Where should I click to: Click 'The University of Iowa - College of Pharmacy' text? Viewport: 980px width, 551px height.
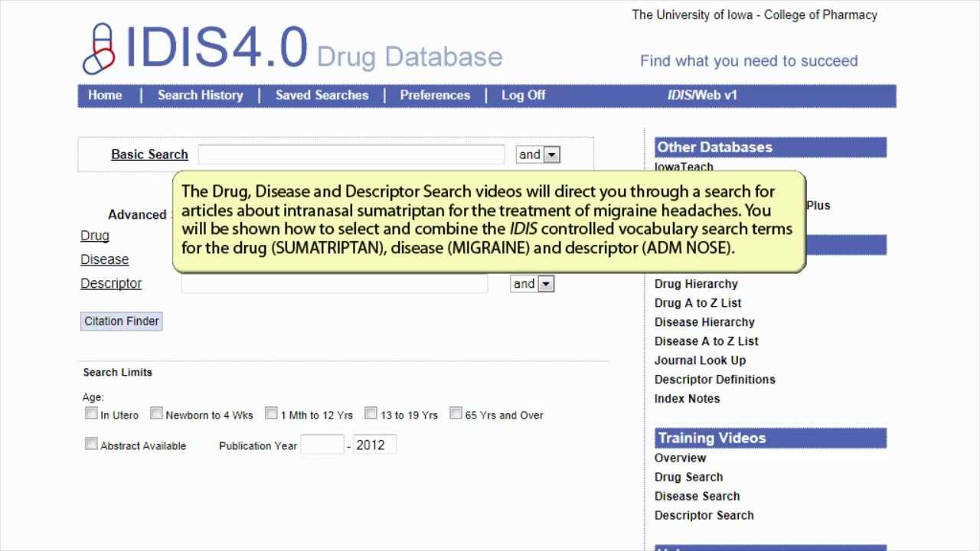[754, 15]
